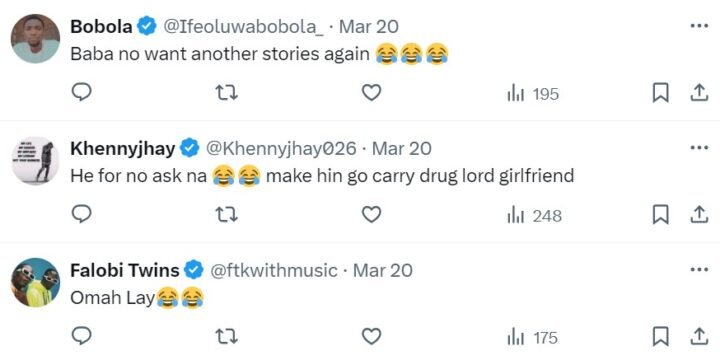Reply to Bobola's tweet

[x=82, y=92]
